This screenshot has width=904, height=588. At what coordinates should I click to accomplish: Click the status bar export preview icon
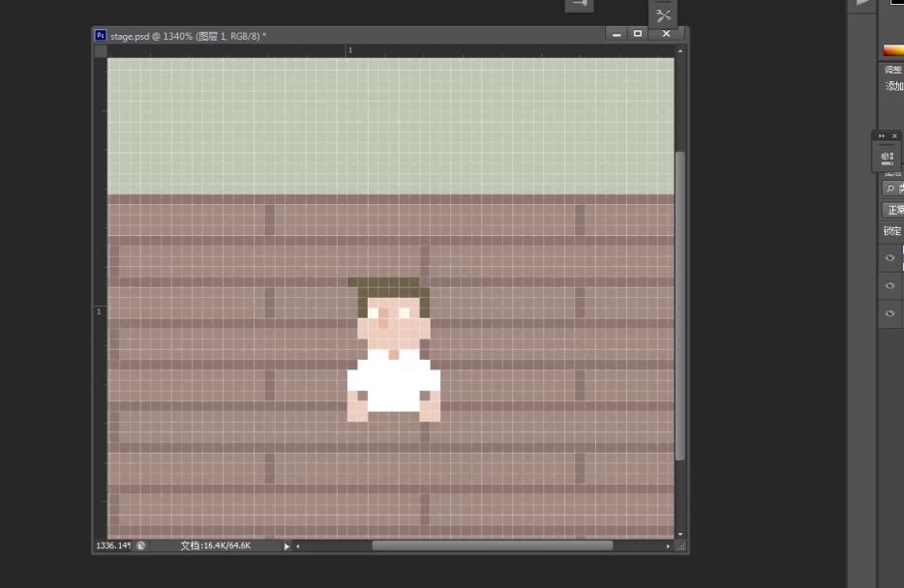[x=141, y=545]
